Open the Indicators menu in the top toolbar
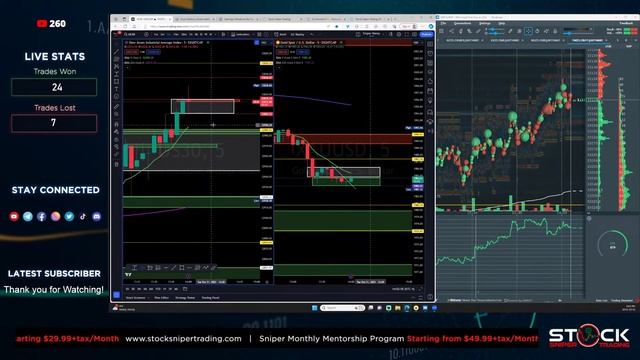Image resolution: width=640 pixels, height=360 pixels. [240, 34]
